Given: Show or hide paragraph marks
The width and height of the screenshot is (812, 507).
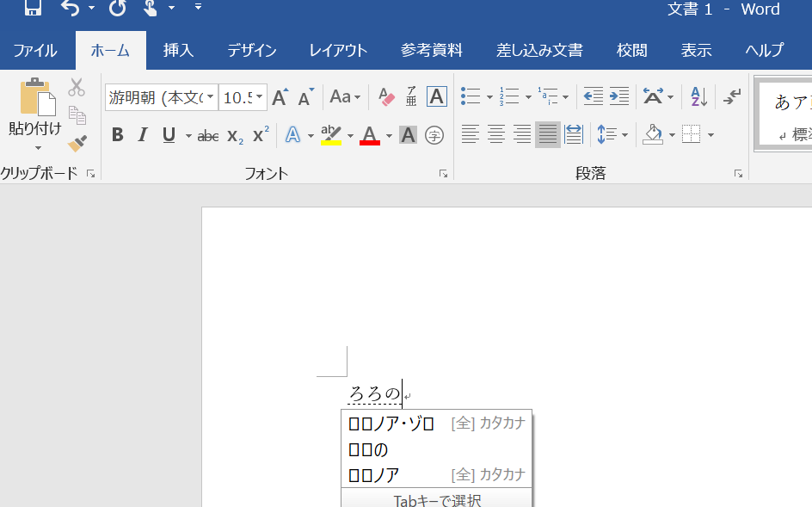Looking at the screenshot, I should (732, 96).
